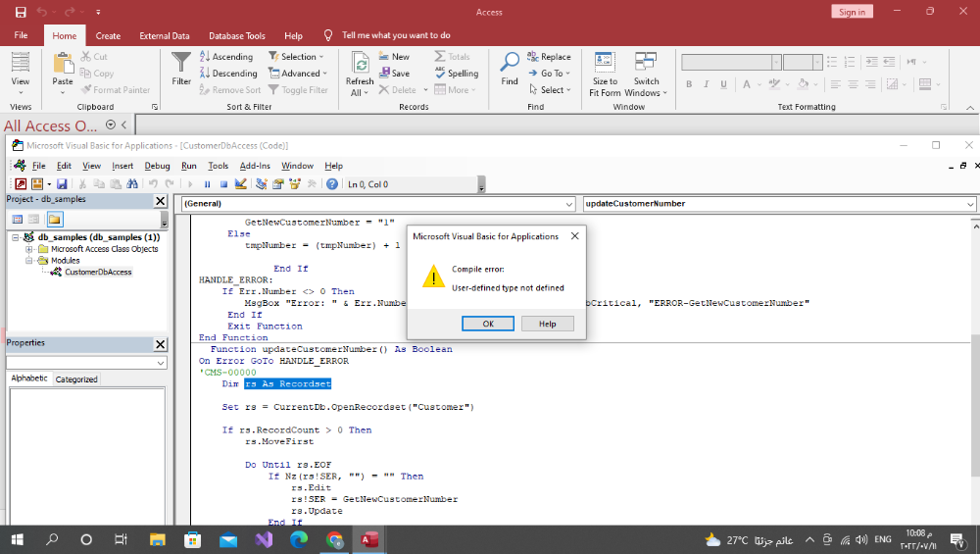Open the Insert Module dropdown arrow
Screen dimensions: 980x554
tap(49, 184)
